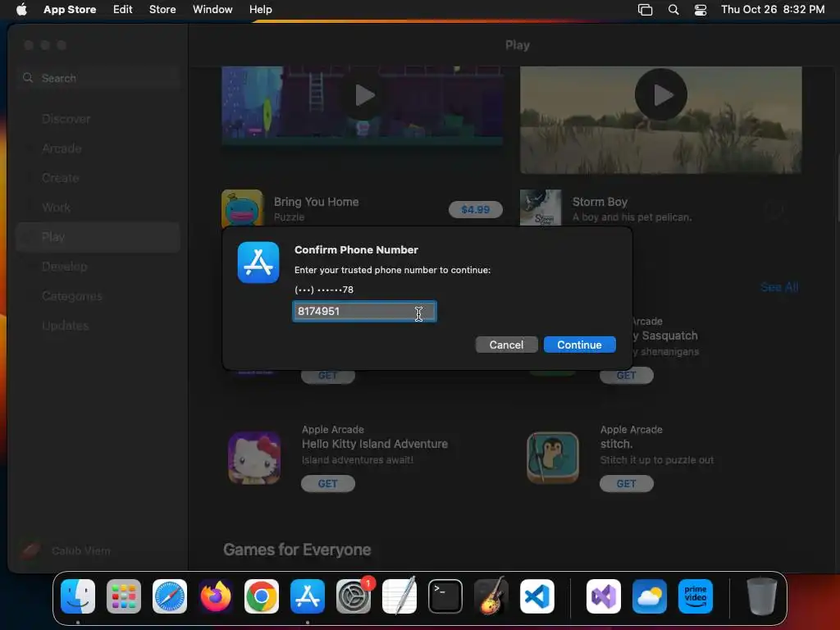Screen dimensions: 840x630
Task: Play the Bring You Home preview video
Action: pyautogui.click(x=363, y=96)
